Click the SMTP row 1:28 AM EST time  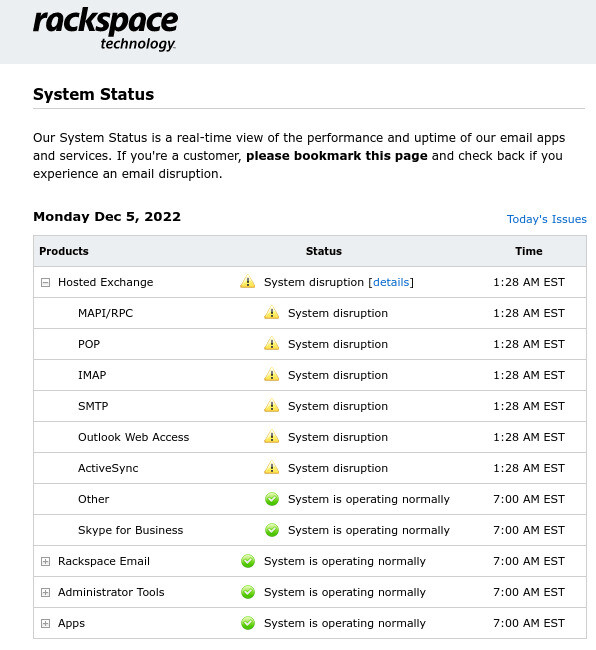(528, 406)
